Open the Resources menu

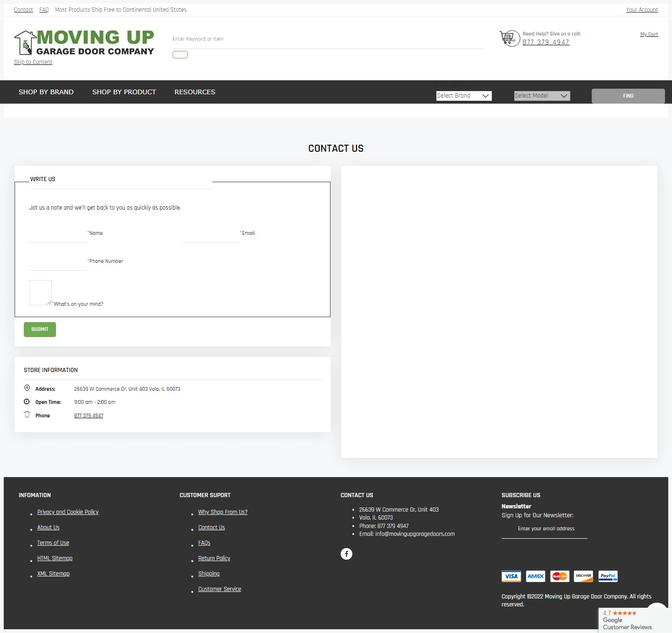point(195,92)
